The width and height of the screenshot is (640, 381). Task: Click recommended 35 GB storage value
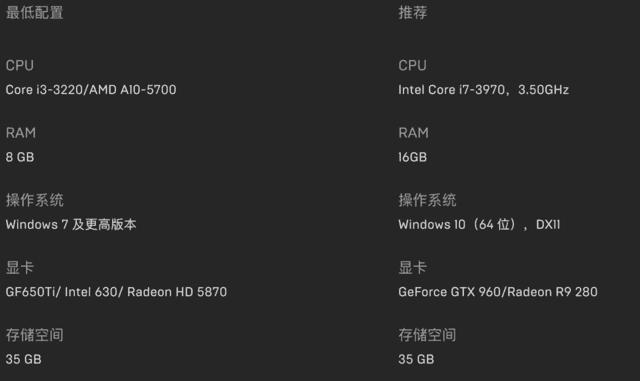coord(416,359)
